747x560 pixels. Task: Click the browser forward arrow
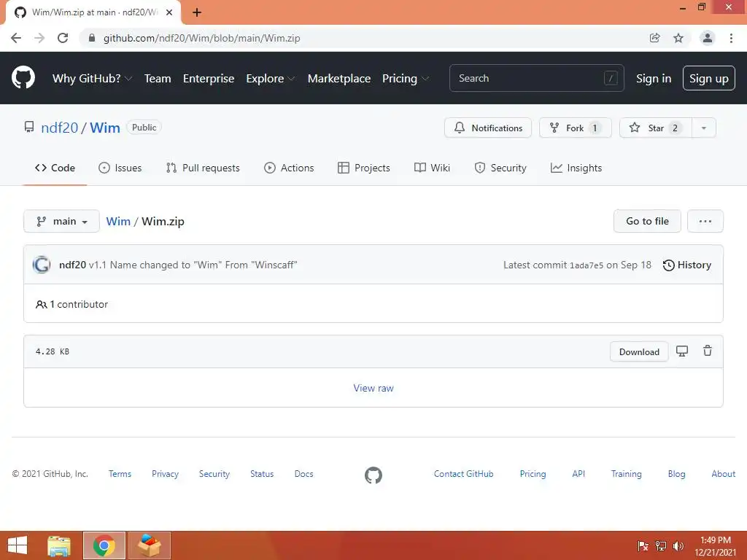39,38
